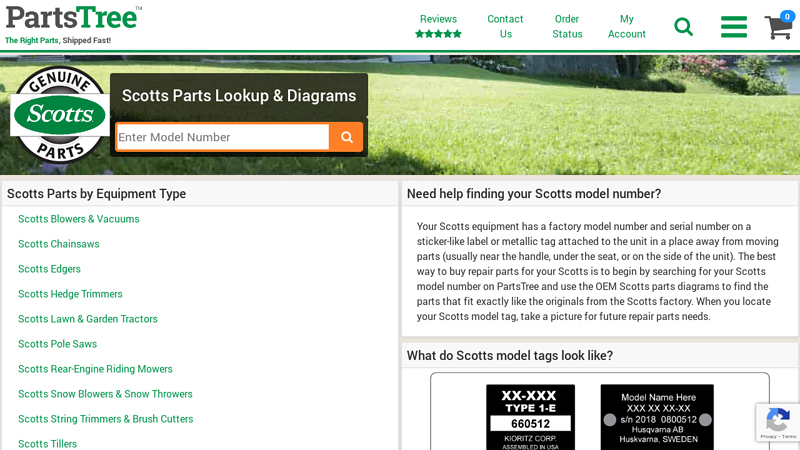Open the Reviews page
The height and width of the screenshot is (450, 800).
coord(438,19)
